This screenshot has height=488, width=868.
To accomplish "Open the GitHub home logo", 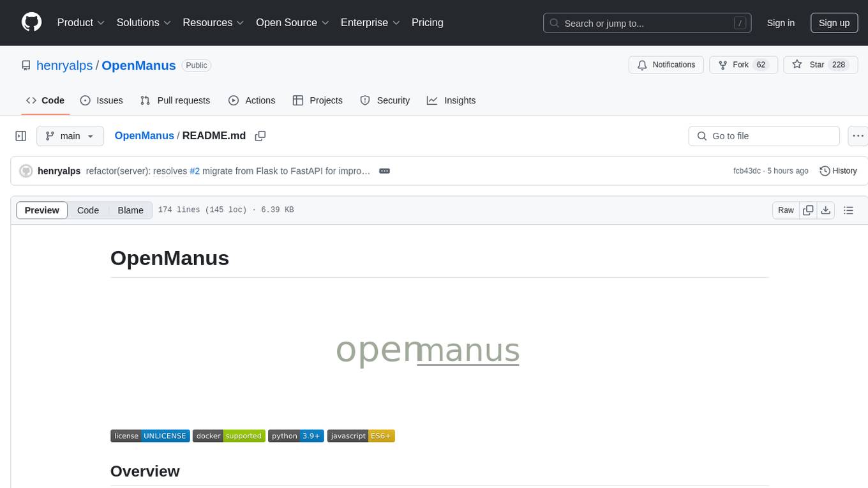I will tap(31, 22).
